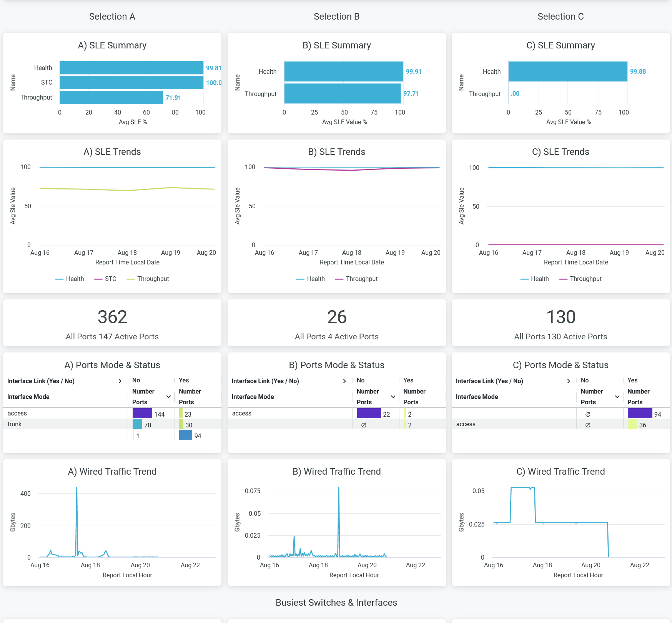This screenshot has height=623, width=672.
Task: Toggle Health legend in B) SLE Trends
Action: point(311,279)
